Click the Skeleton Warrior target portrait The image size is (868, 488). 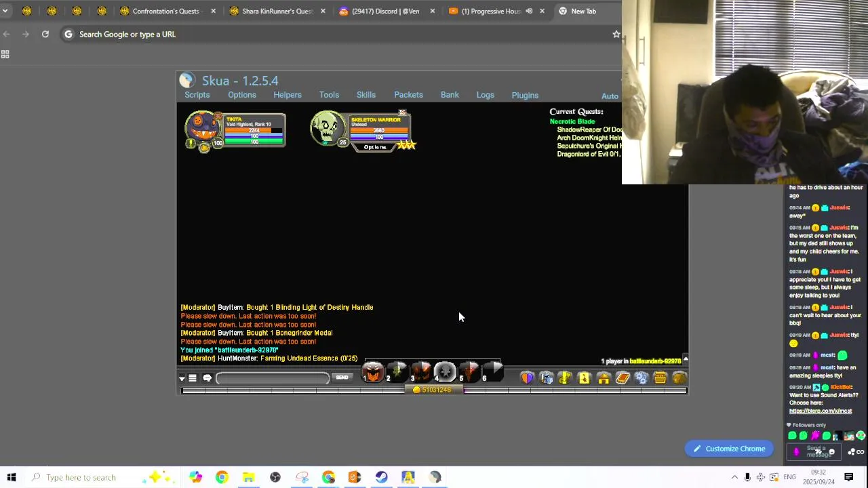[328, 129]
